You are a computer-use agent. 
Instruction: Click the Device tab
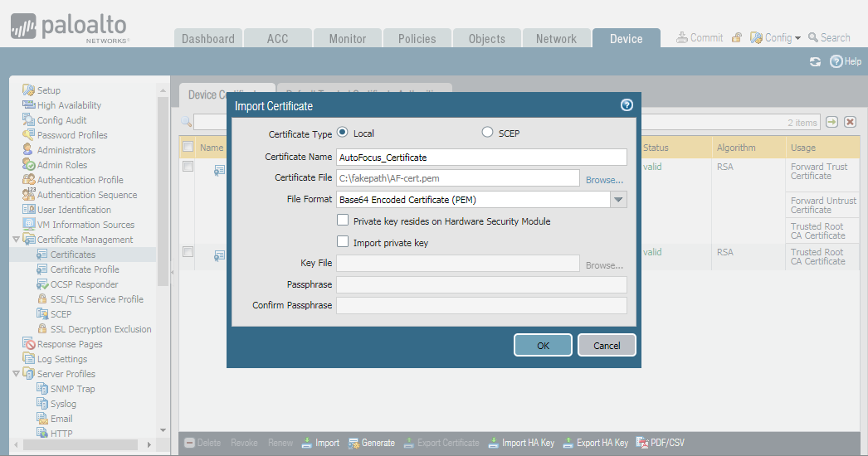[x=626, y=38]
